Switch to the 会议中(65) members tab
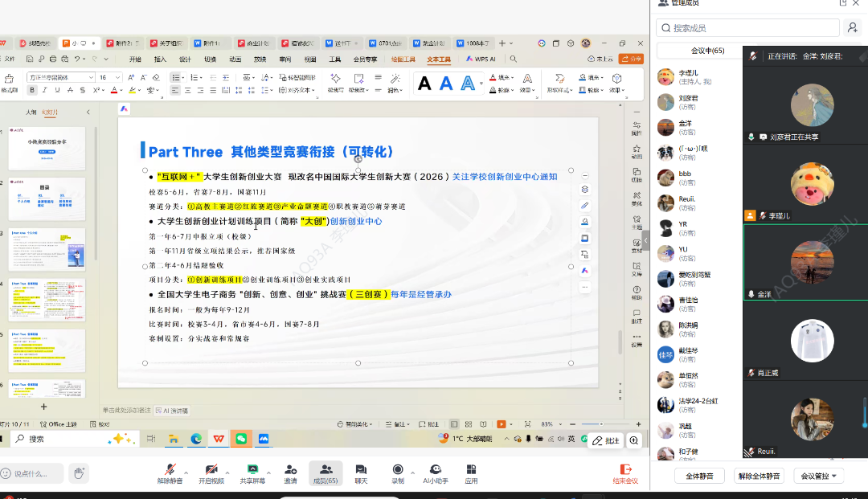The height and width of the screenshot is (499, 868). click(x=707, y=51)
